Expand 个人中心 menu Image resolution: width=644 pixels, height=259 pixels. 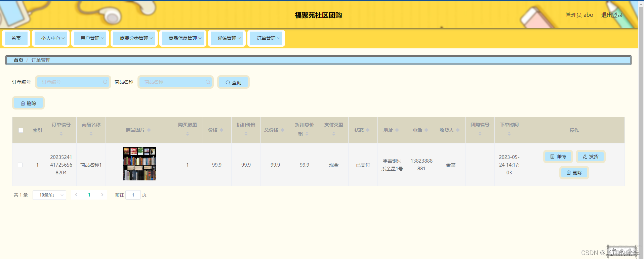point(51,38)
